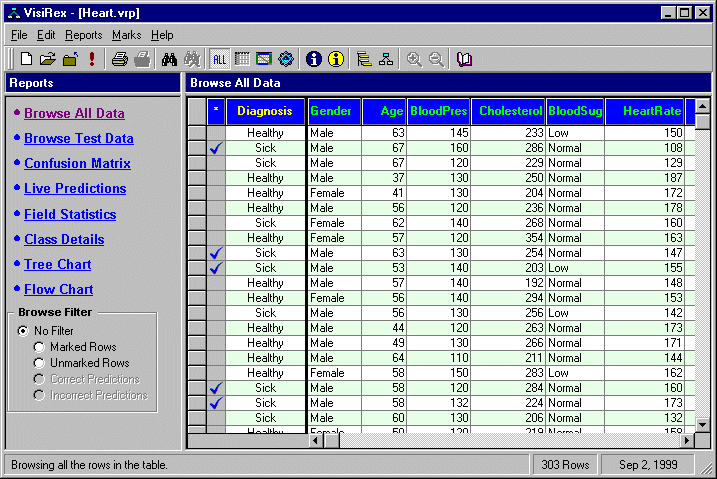Open the Marks menu
The height and width of the screenshot is (479, 717).
tap(127, 35)
